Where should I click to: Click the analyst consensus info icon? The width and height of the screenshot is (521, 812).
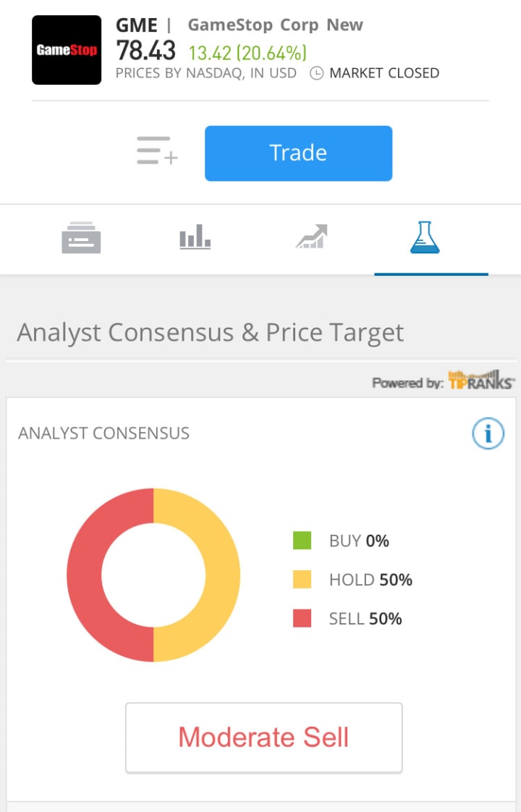click(x=488, y=434)
